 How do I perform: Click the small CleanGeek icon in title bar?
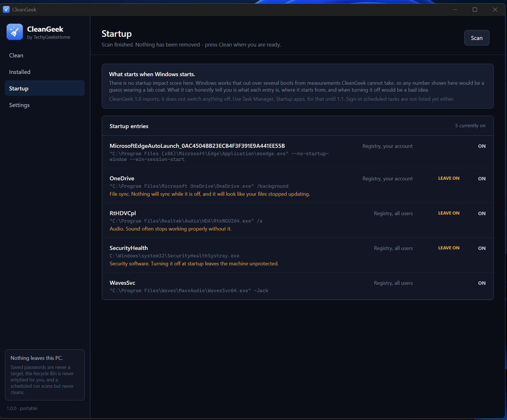pos(6,9)
